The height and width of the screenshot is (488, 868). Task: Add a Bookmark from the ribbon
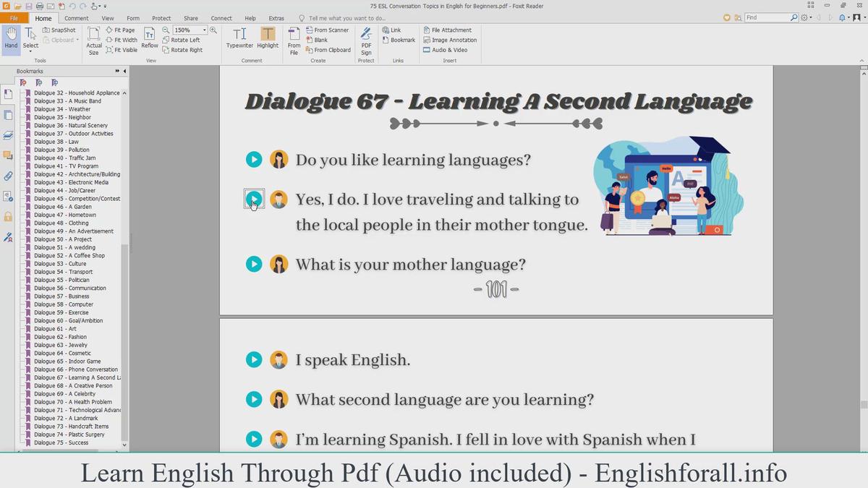click(x=399, y=40)
